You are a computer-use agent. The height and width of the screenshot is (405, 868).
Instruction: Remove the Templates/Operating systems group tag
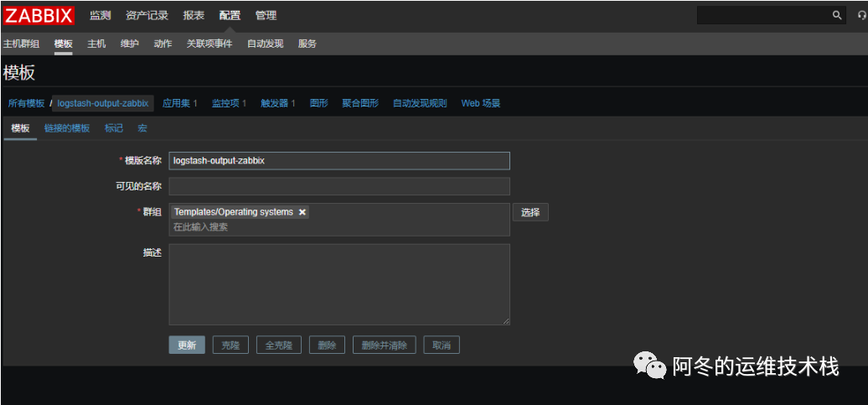302,212
